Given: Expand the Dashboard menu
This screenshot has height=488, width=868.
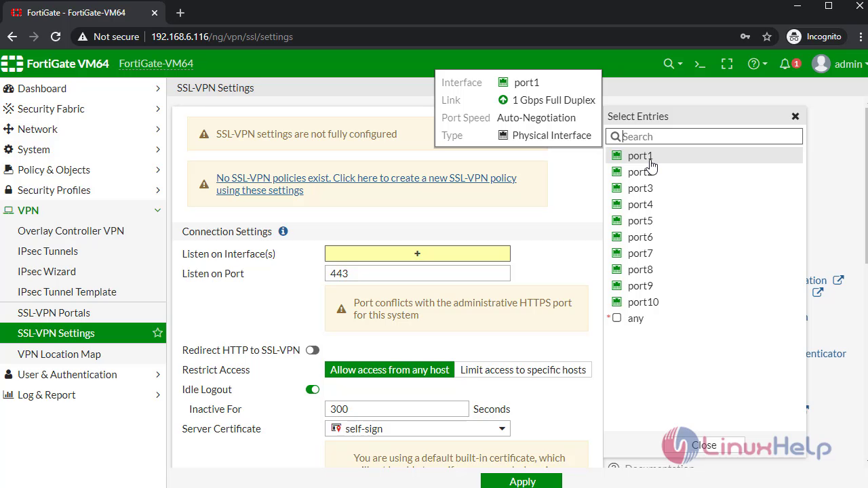Looking at the screenshot, I should [x=83, y=89].
